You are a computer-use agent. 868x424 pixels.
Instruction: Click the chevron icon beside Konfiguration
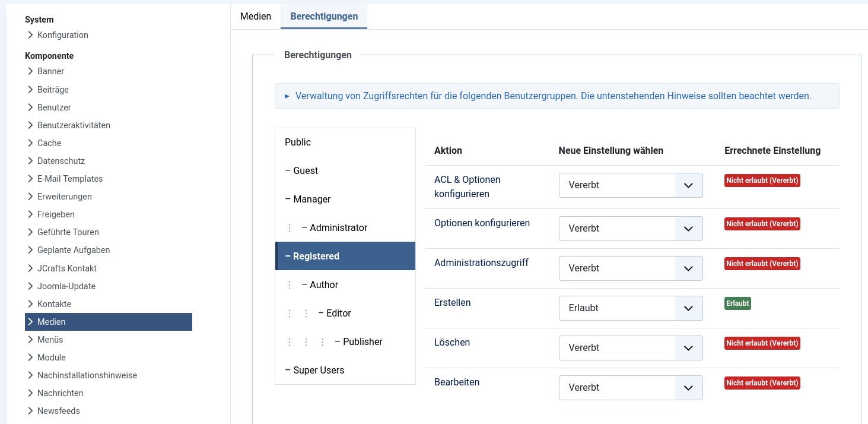[30, 35]
